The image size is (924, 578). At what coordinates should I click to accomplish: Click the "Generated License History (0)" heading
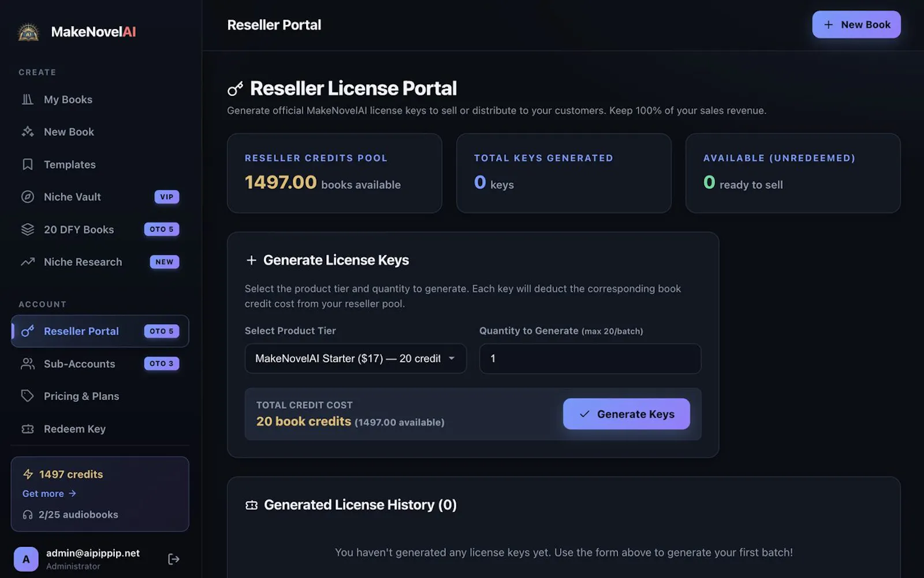point(360,505)
